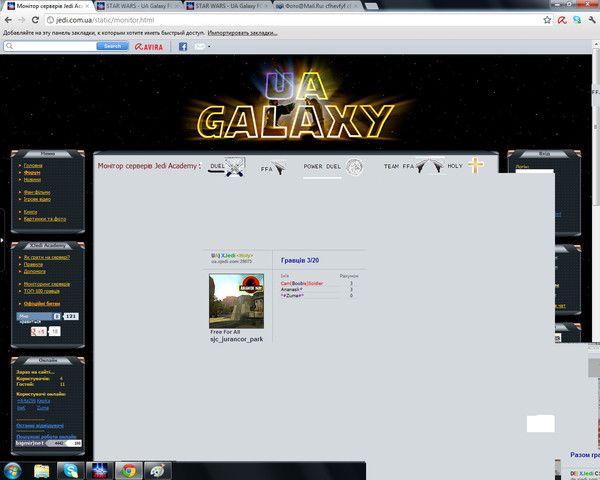Open the Книги link
The height and width of the screenshot is (480, 600).
pos(30,212)
